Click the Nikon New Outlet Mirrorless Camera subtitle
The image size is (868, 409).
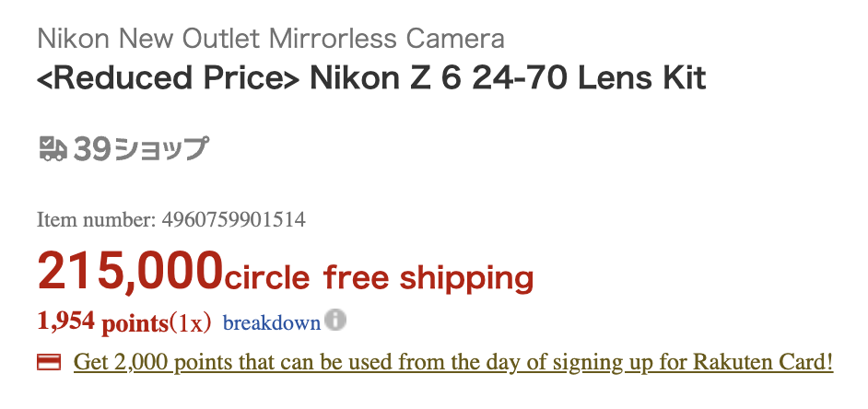pos(270,39)
